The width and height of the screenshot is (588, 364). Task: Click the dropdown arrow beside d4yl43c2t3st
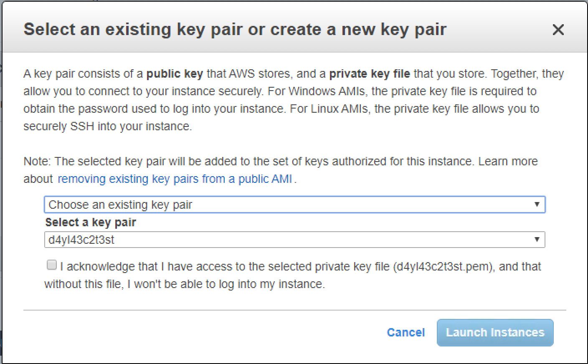[x=538, y=239]
